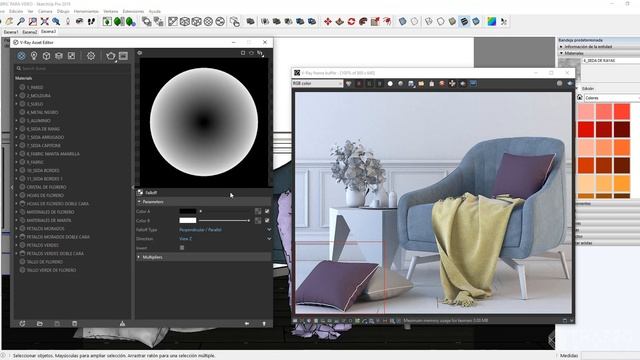Click the home icon in the materials tray
The height and width of the screenshot is (360, 640).
(580, 98)
